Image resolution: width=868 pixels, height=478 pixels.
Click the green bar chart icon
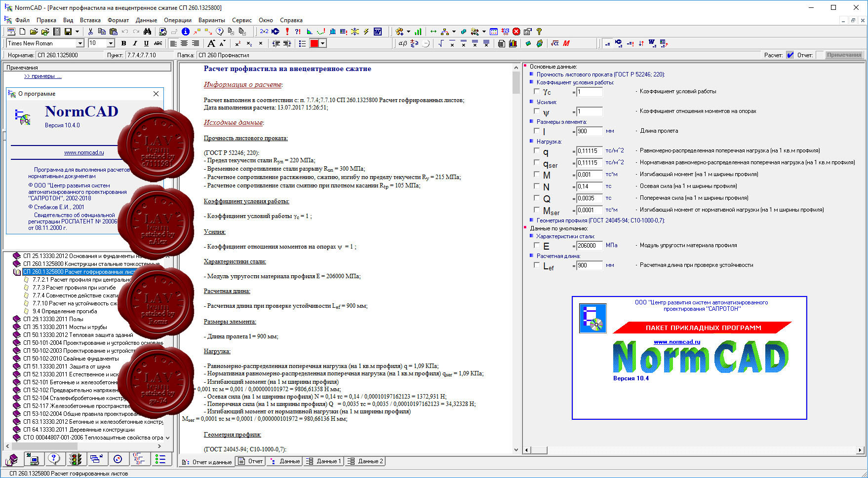[418, 32]
